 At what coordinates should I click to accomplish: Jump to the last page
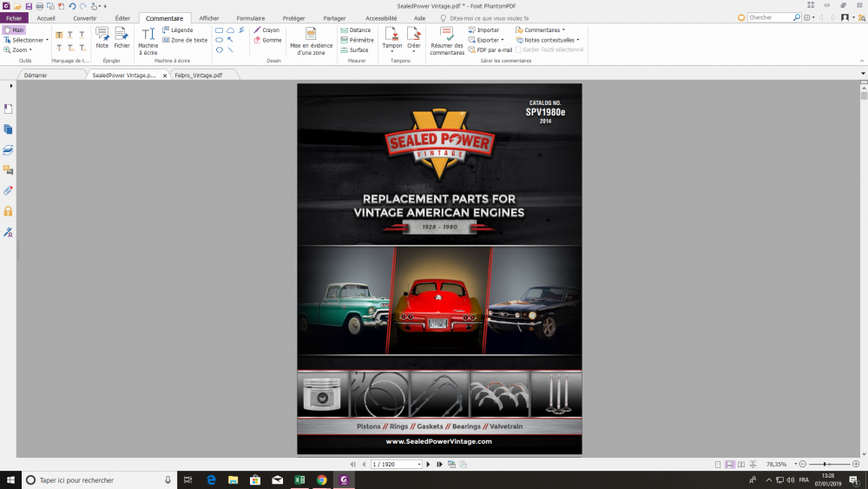point(439,465)
